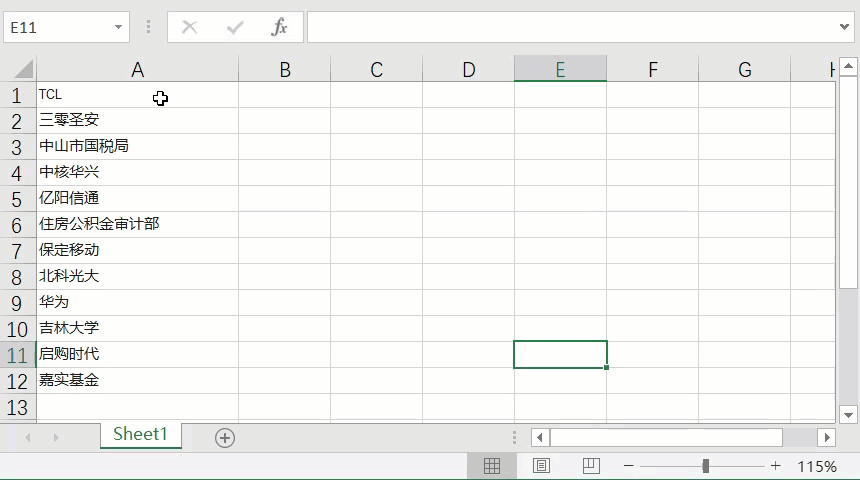Select cell containing 三零圣安
The width and height of the screenshot is (860, 480).
coord(138,121)
